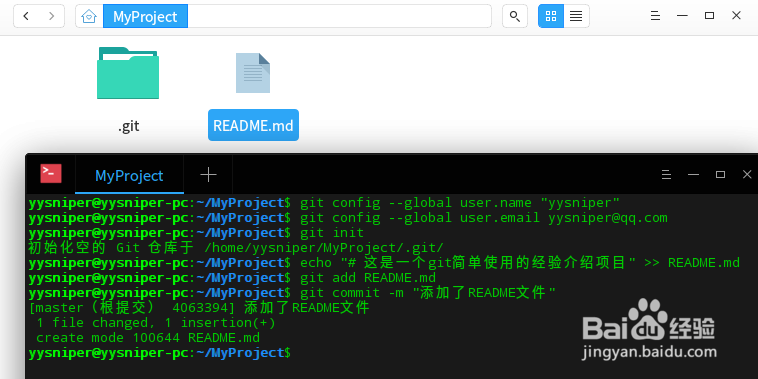Open the home directory icon in address bar

[x=89, y=16]
